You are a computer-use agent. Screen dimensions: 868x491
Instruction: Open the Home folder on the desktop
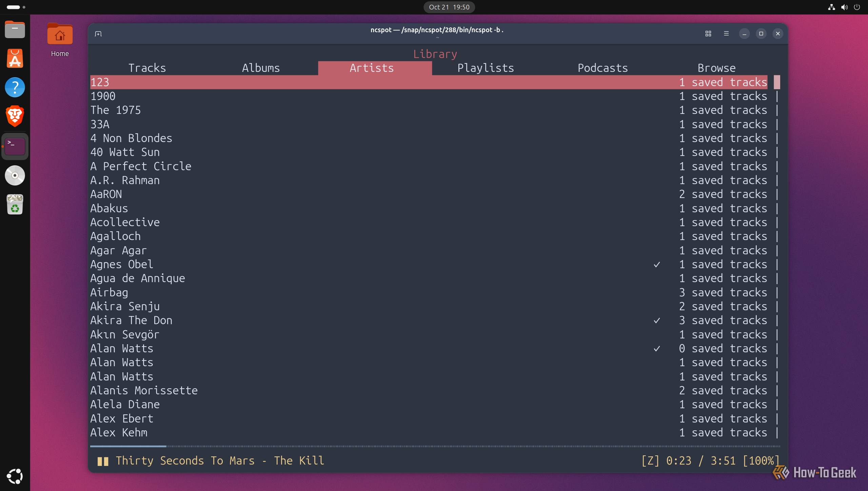click(x=60, y=40)
